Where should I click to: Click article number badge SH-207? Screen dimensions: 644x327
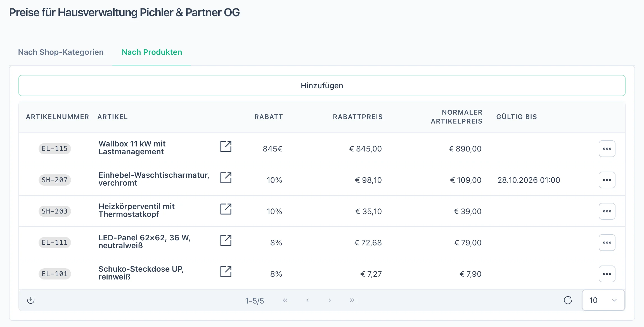pyautogui.click(x=55, y=180)
